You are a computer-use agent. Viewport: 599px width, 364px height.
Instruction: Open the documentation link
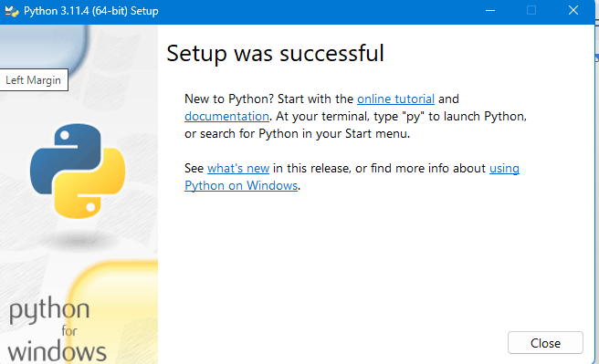coord(226,116)
